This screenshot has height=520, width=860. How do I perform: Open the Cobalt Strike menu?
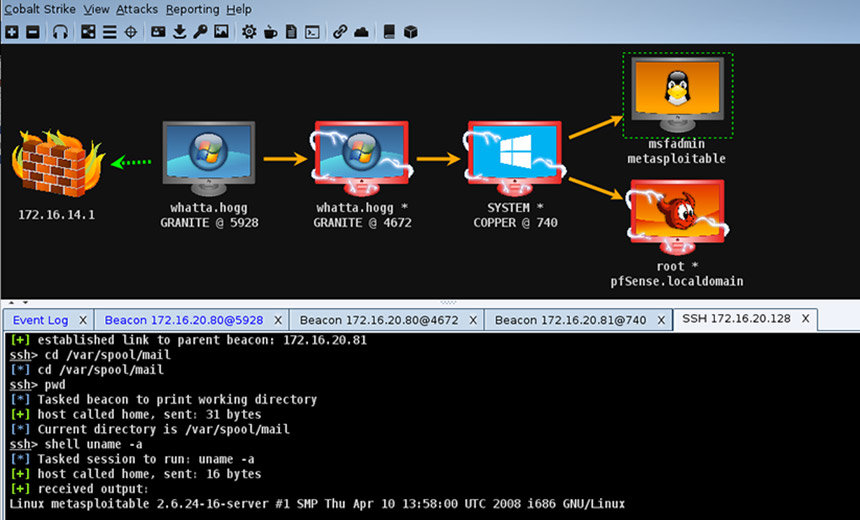(39, 9)
